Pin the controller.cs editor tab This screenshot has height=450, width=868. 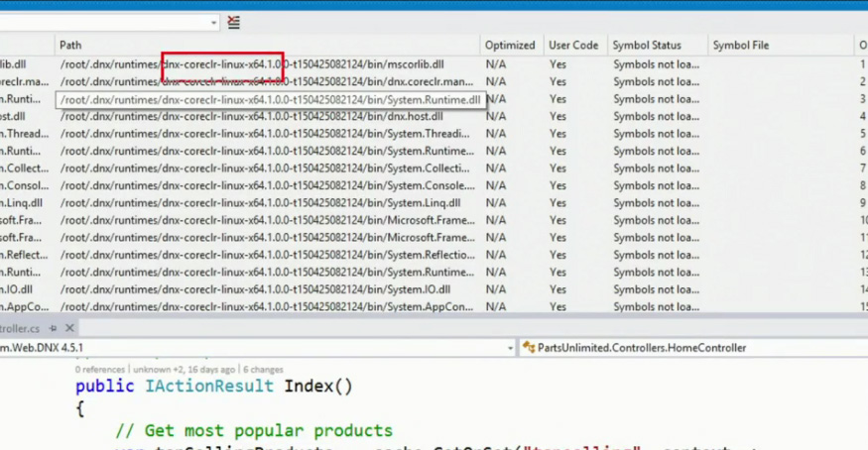54,328
